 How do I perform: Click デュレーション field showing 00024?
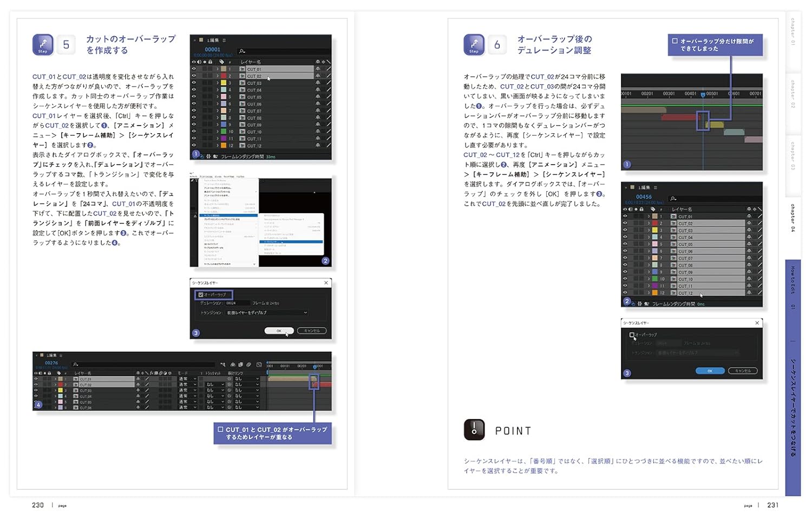(x=238, y=303)
